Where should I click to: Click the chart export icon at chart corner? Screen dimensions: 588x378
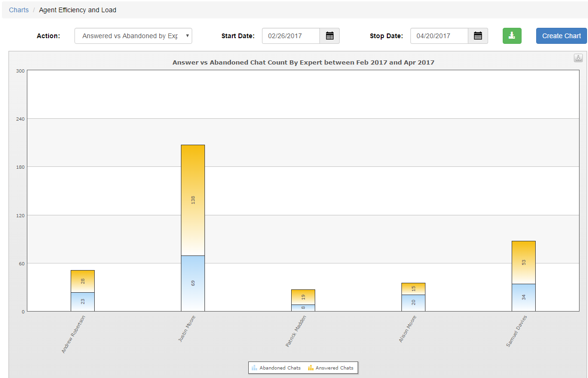tap(578, 58)
